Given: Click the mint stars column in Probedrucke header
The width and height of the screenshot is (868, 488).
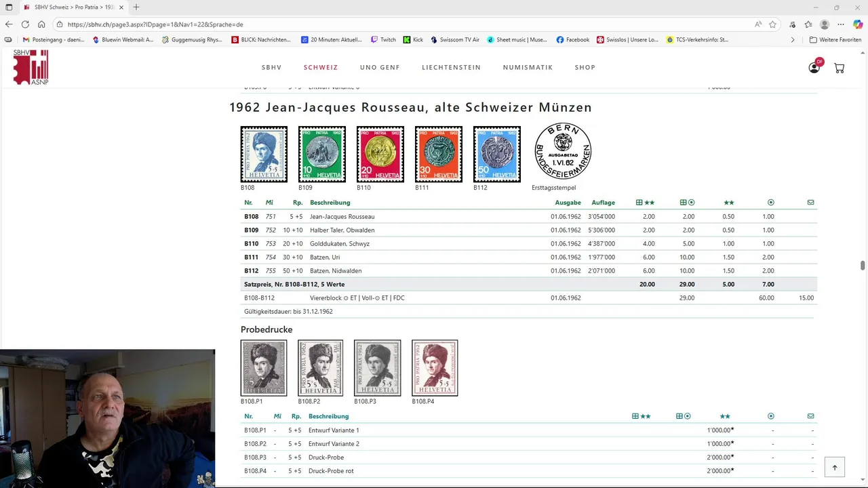Looking at the screenshot, I should click(725, 416).
